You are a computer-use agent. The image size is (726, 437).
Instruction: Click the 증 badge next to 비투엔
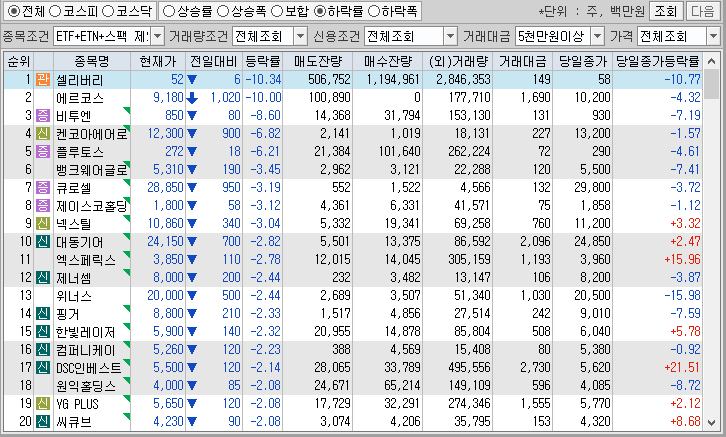pyautogui.click(x=43, y=115)
